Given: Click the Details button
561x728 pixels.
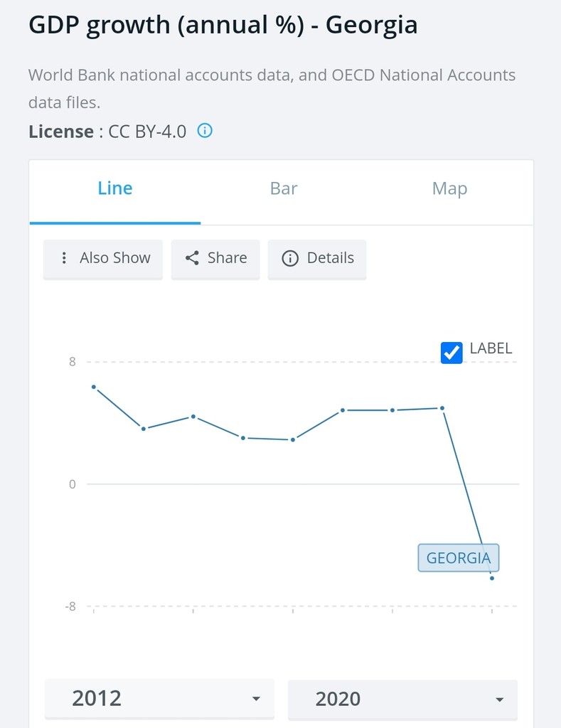Looking at the screenshot, I should point(317,259).
